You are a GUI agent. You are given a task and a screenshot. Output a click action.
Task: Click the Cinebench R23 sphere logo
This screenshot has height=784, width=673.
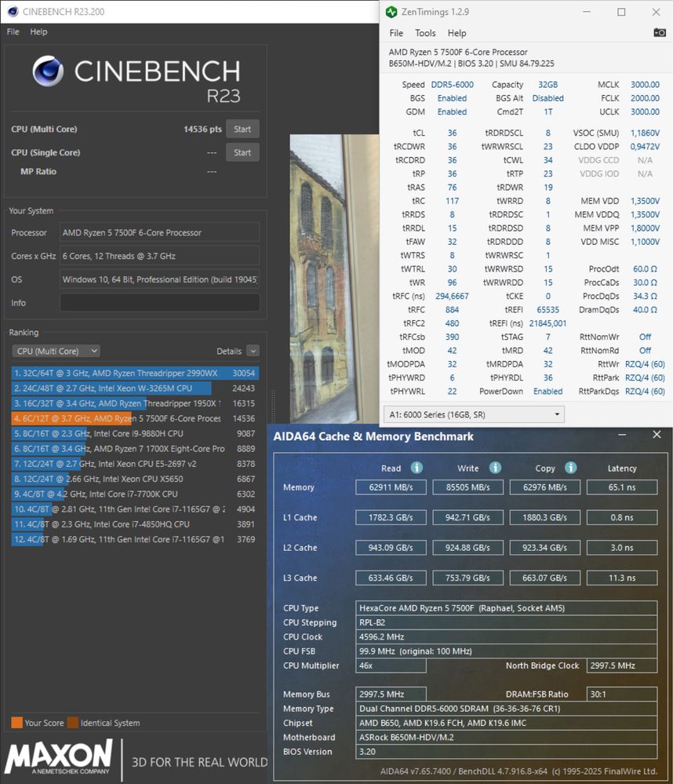coord(48,71)
